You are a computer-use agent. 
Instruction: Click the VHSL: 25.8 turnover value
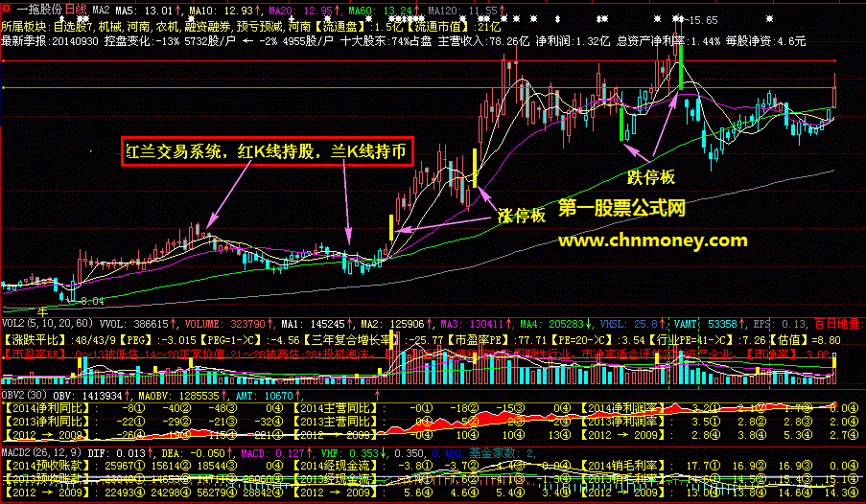pos(630,324)
